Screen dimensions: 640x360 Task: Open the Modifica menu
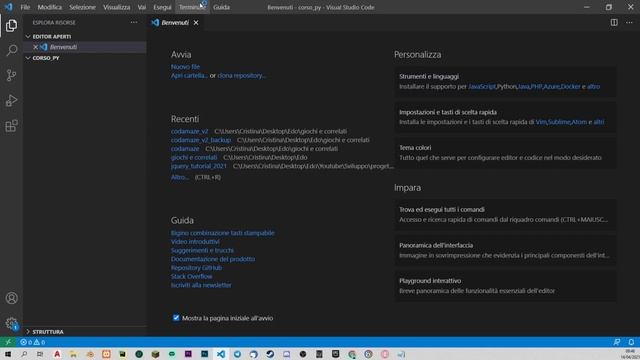(x=49, y=7)
